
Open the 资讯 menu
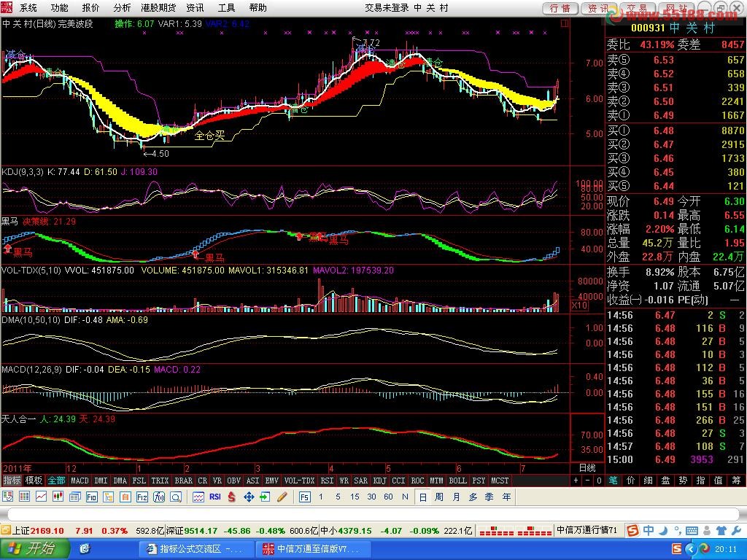[x=195, y=7]
